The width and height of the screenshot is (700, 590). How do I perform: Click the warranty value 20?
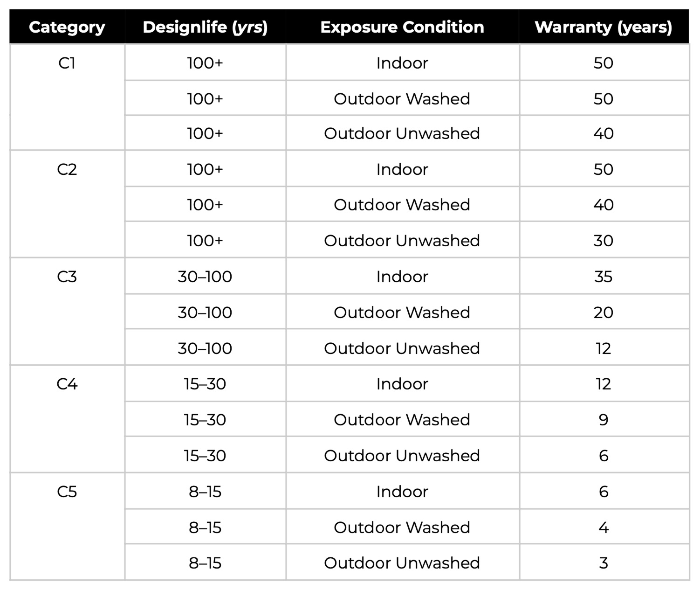[604, 312]
